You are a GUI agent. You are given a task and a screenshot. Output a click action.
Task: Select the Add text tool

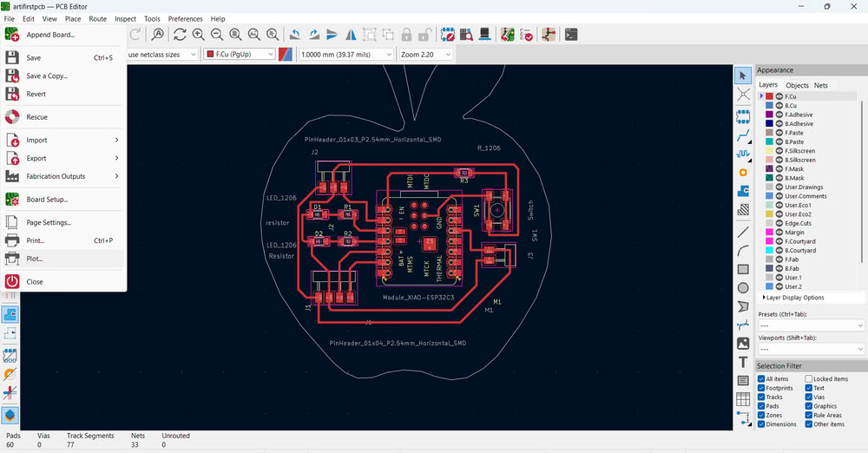[x=743, y=362]
